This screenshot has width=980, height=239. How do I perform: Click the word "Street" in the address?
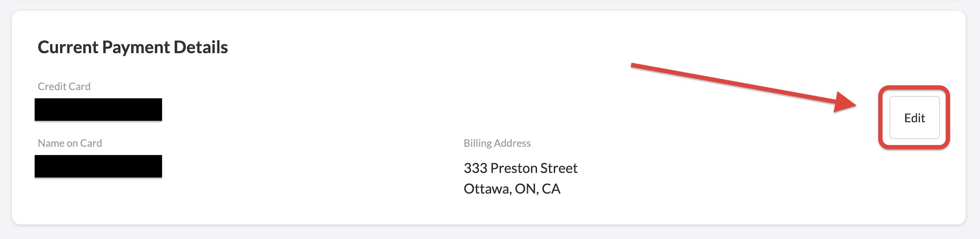[x=559, y=168]
